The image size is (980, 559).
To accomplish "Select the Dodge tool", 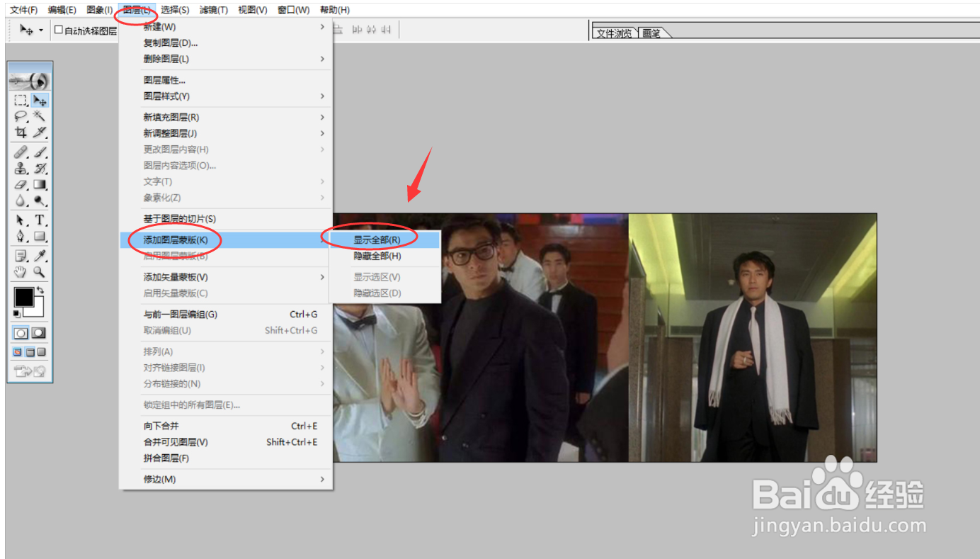I will (x=40, y=201).
